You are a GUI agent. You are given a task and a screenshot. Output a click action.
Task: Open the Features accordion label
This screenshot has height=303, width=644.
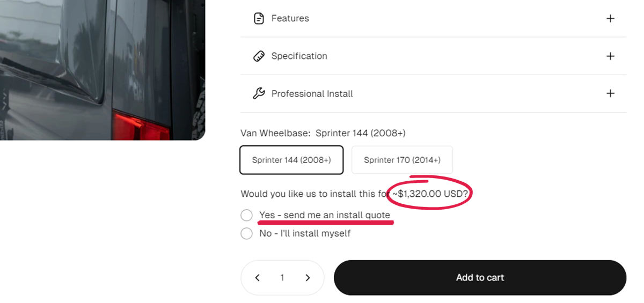pyautogui.click(x=290, y=18)
